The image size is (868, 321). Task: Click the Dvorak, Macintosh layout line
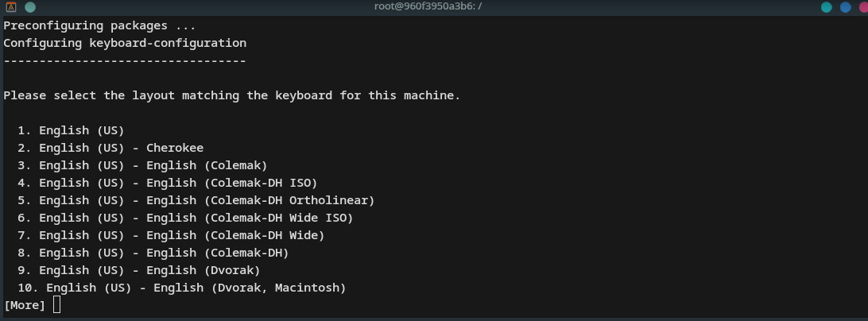click(x=182, y=288)
